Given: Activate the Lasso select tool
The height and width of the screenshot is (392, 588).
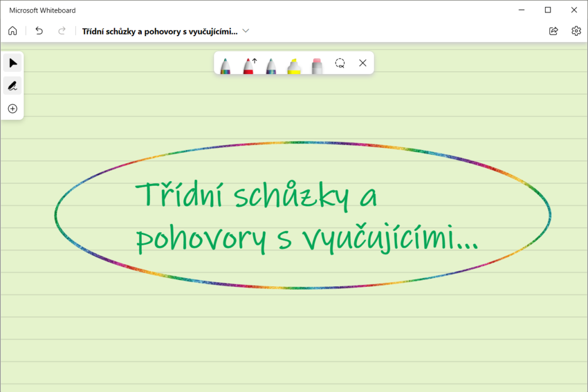Looking at the screenshot, I should 340,63.
